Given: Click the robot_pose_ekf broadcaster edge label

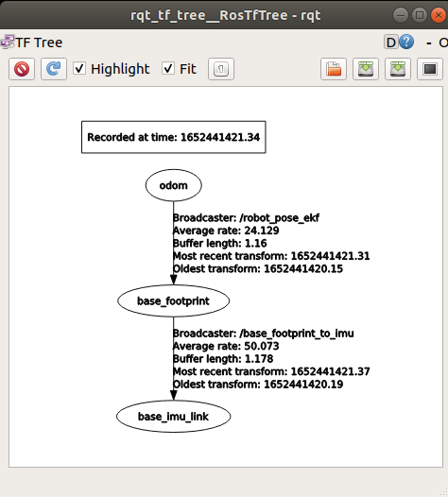Looking at the screenshot, I should [x=246, y=217].
